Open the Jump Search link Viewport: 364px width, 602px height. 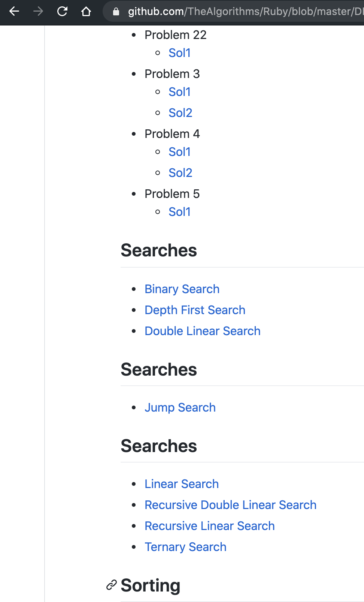(x=180, y=407)
